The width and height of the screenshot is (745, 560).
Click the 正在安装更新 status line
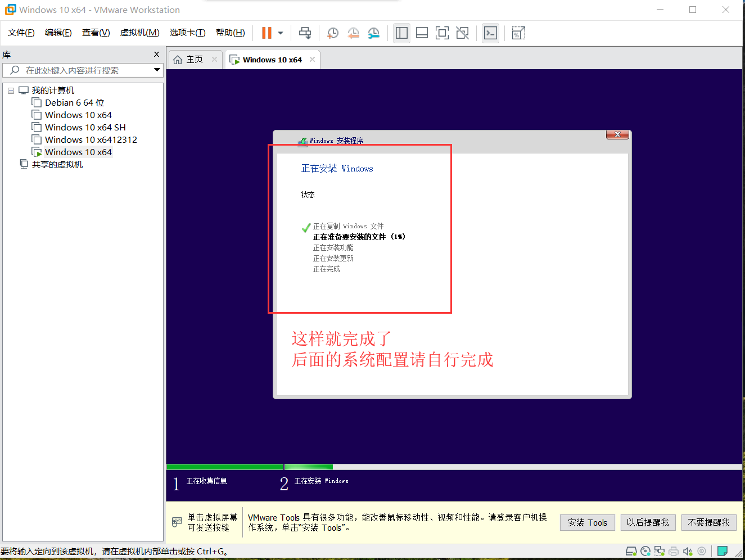click(x=333, y=258)
